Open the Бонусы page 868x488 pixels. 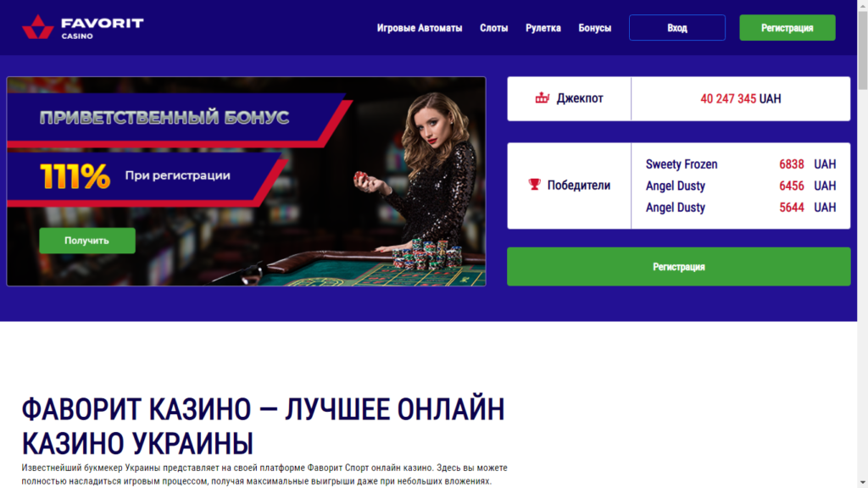point(594,28)
